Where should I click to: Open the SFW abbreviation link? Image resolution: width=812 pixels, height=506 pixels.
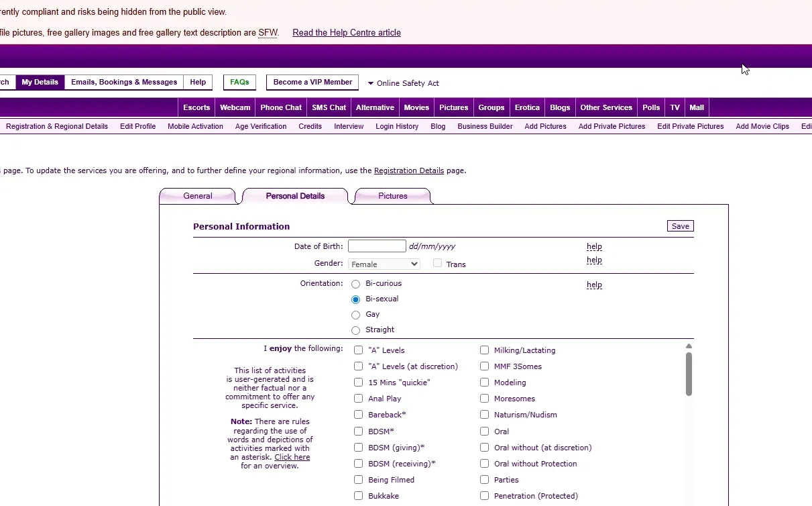tap(268, 32)
